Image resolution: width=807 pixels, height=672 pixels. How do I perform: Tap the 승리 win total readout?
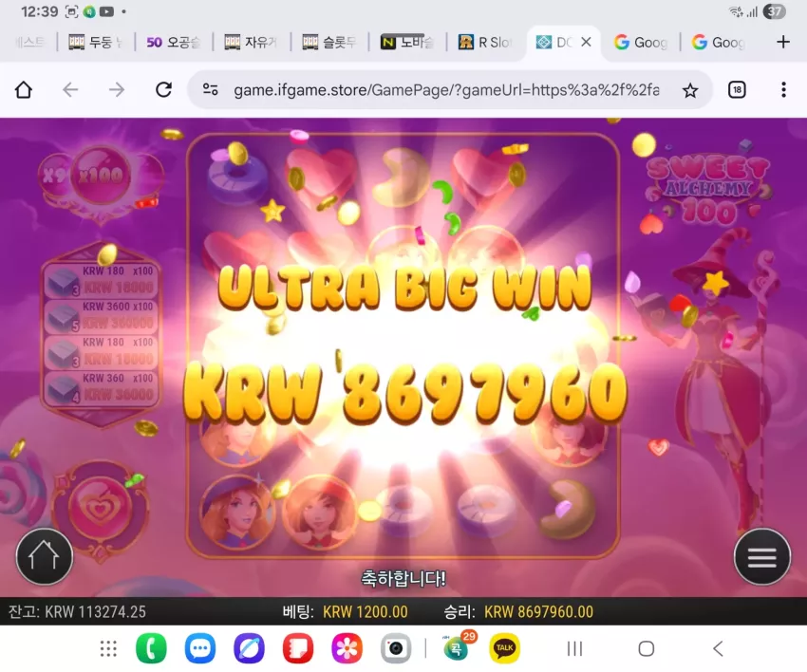pyautogui.click(x=518, y=612)
